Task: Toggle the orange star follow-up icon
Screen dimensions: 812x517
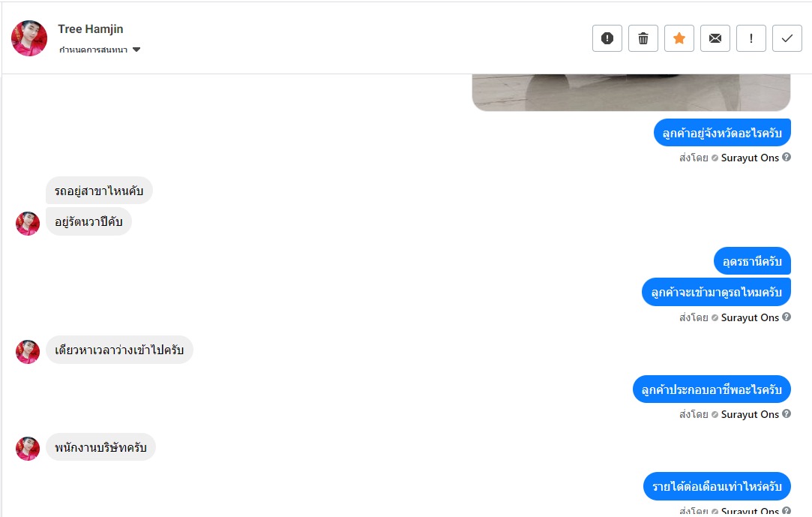Action: tap(679, 38)
